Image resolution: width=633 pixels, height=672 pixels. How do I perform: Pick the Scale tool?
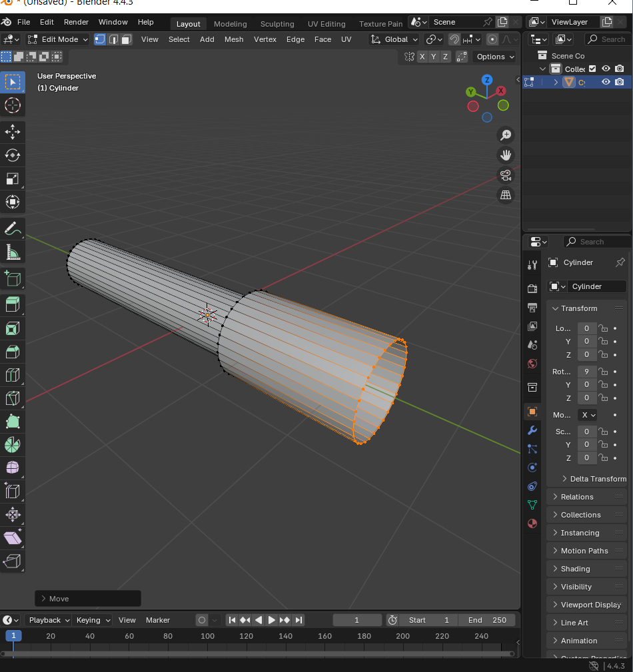[x=13, y=178]
